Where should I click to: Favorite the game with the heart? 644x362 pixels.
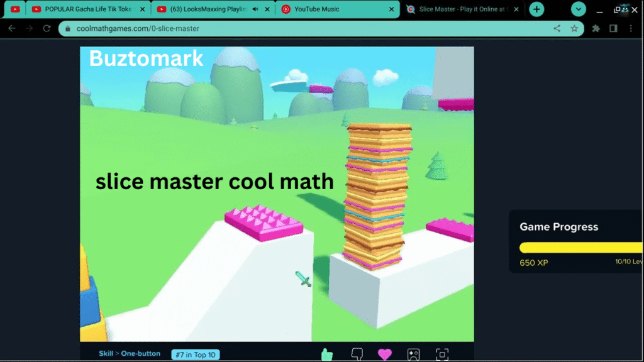click(385, 354)
